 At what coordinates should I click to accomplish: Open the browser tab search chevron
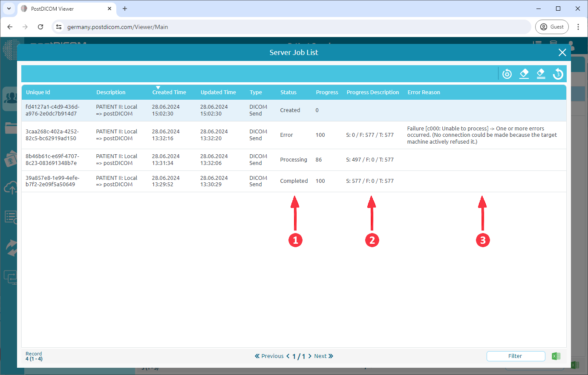tap(9, 9)
